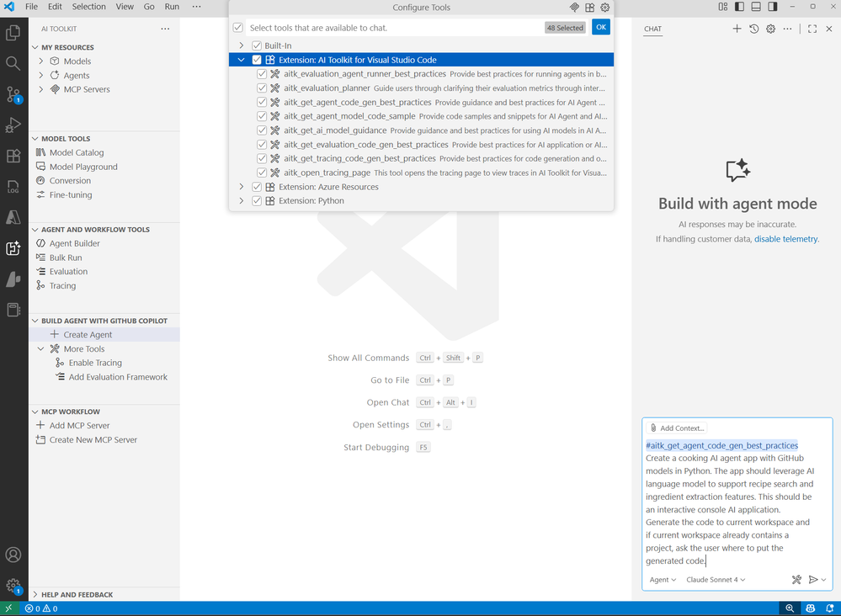841x616 pixels.
Task: Expand the Extension: Azure Resources group
Action: point(242,187)
